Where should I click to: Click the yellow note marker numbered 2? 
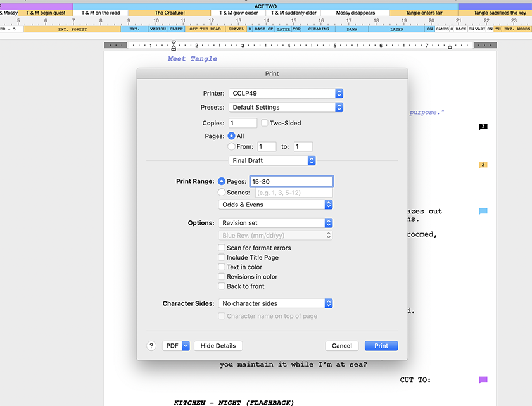click(x=483, y=165)
